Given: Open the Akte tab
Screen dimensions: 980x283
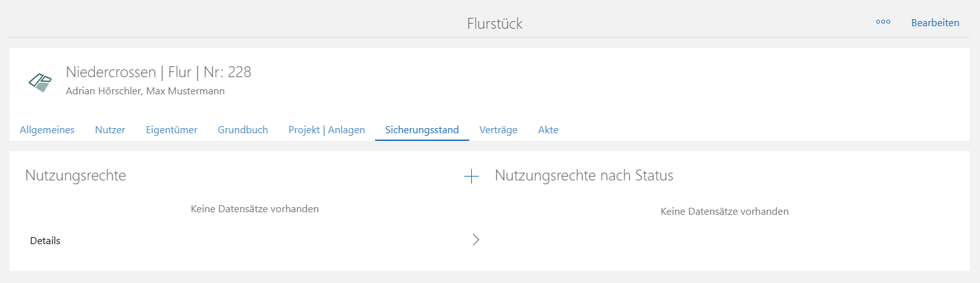Looking at the screenshot, I should (x=548, y=130).
